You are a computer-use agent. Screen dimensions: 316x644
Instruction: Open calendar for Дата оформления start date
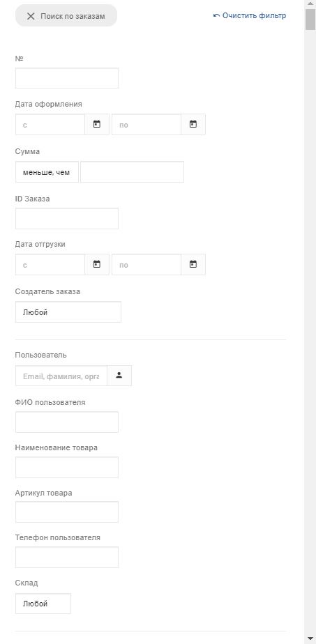point(97,125)
